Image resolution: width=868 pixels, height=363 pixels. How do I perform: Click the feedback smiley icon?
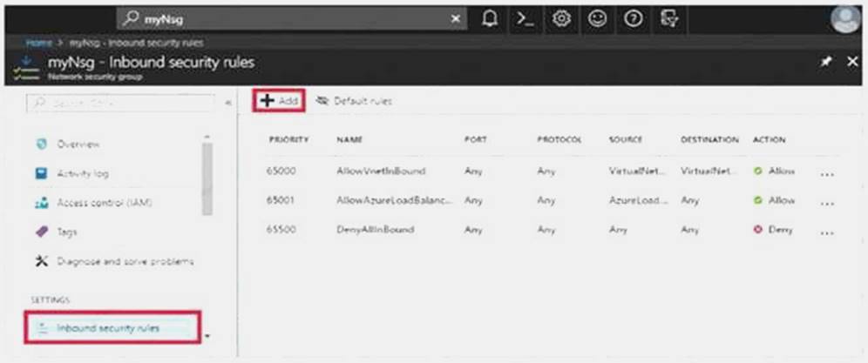coord(597,19)
